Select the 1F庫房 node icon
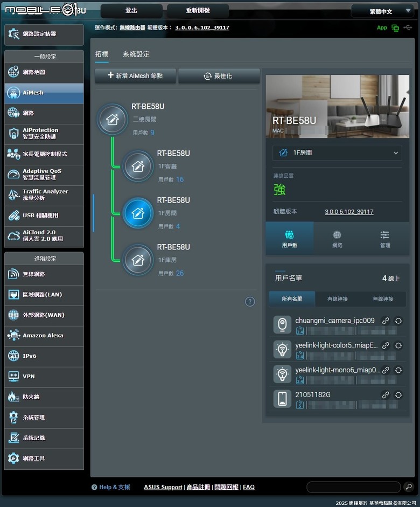Image resolution: width=420 pixels, height=507 pixels. 138,260
